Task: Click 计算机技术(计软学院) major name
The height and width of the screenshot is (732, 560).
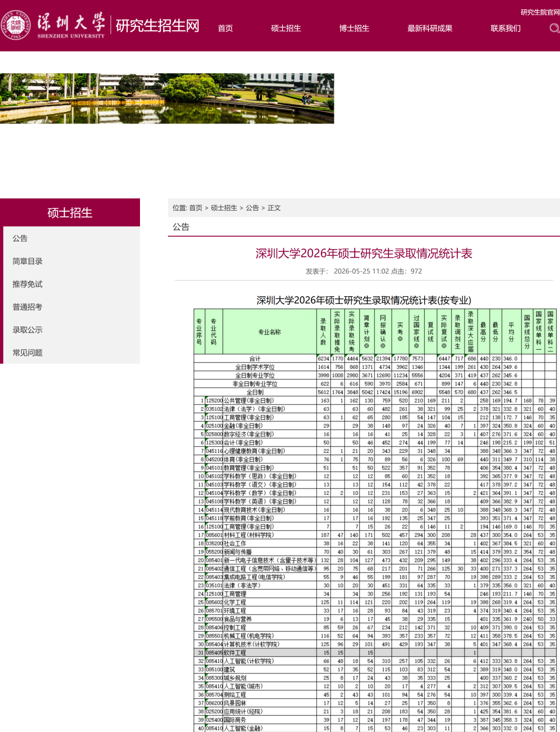Action: click(x=251, y=644)
